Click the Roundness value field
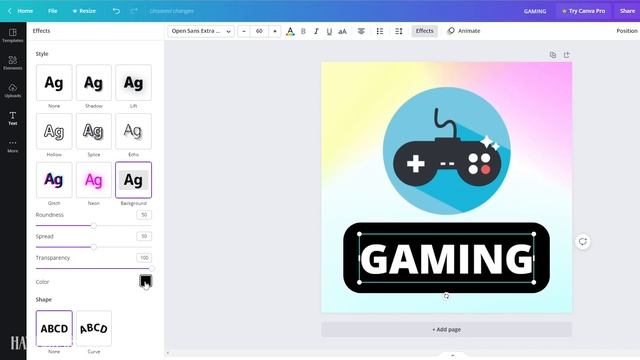The image size is (640, 360). tap(144, 215)
